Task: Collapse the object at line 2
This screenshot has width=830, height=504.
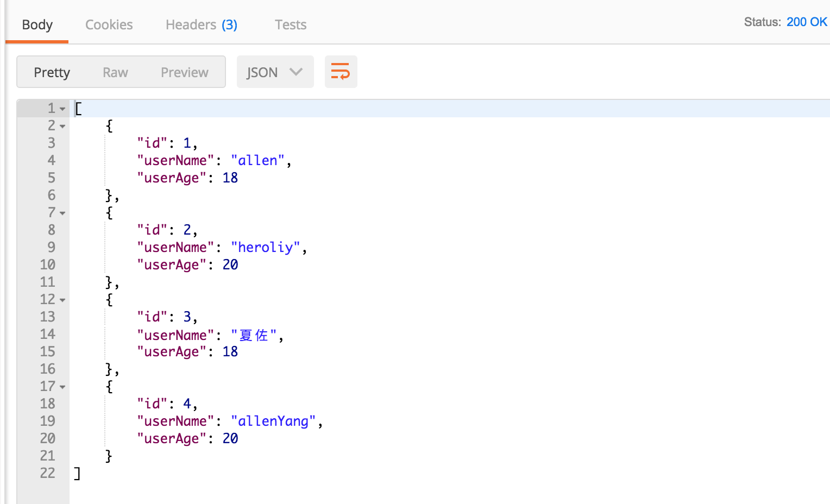Action: click(x=62, y=127)
